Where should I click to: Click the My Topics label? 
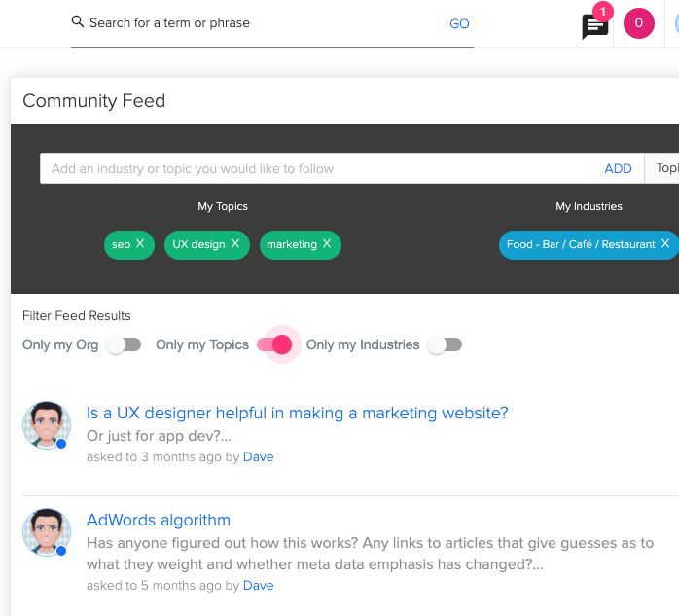click(223, 206)
